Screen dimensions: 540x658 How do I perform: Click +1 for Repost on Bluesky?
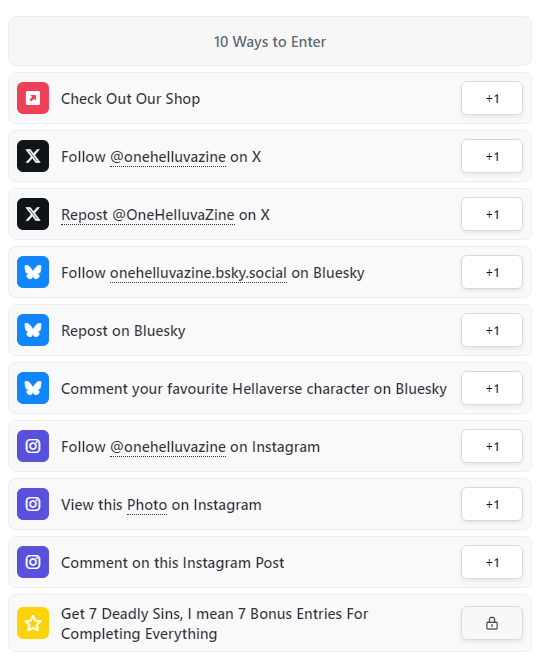[x=492, y=330]
